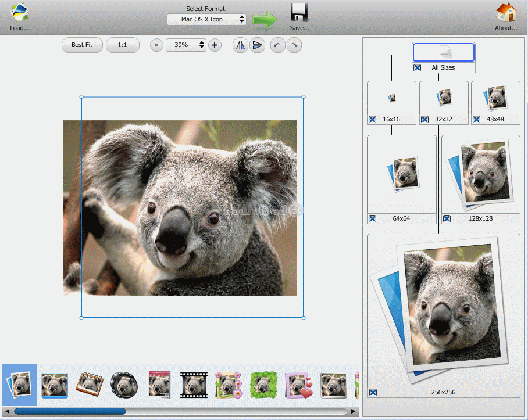This screenshot has width=528, height=420.
Task: Uncheck the 48x48 size checkbox
Action: [x=476, y=119]
